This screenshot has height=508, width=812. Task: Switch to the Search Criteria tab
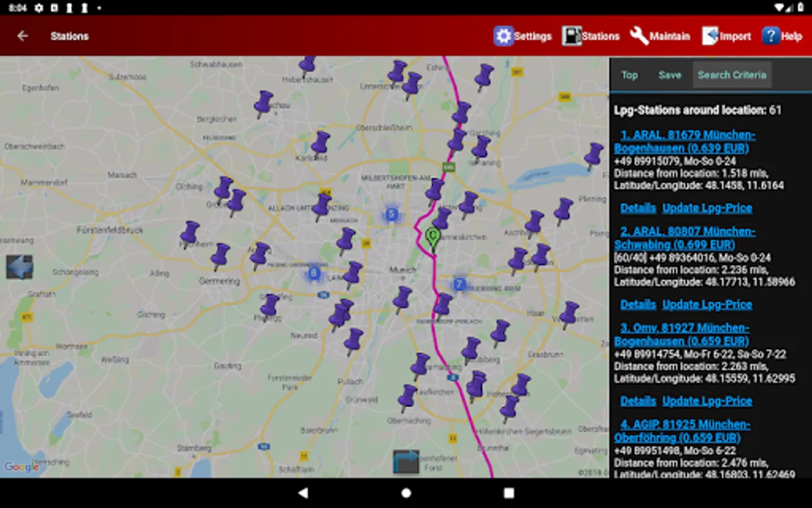pyautogui.click(x=732, y=75)
